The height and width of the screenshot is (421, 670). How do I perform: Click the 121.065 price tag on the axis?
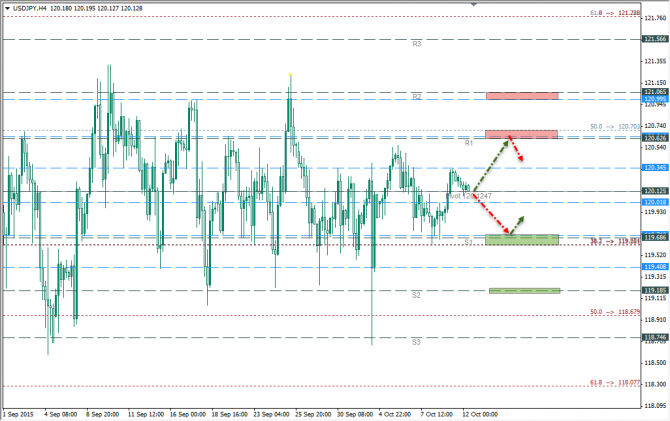click(x=655, y=92)
